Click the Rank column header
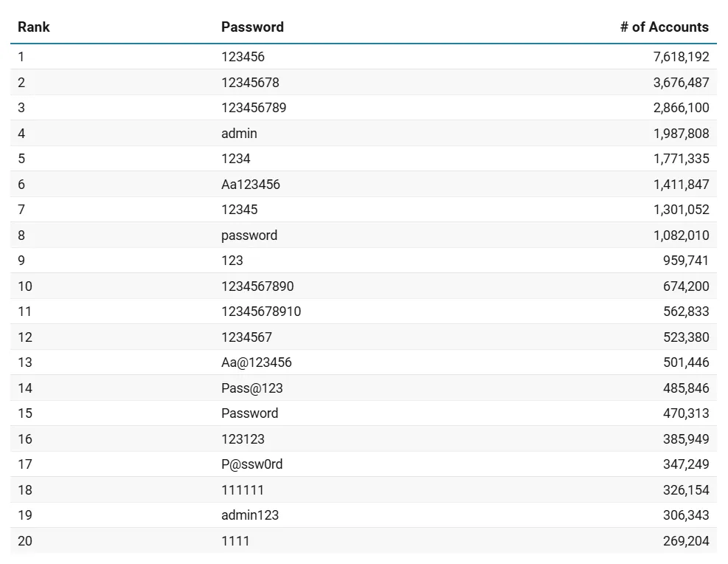This screenshot has height=564, width=728. tap(34, 27)
